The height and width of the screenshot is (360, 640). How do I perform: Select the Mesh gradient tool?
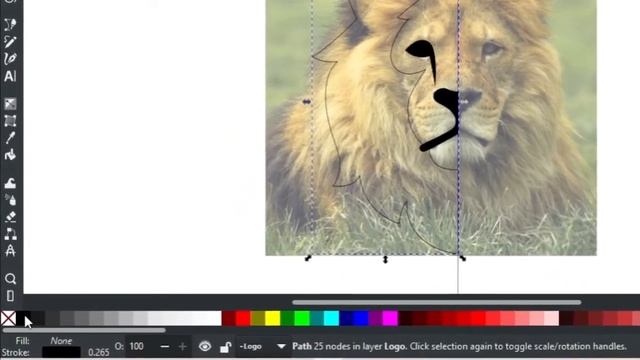(10, 121)
